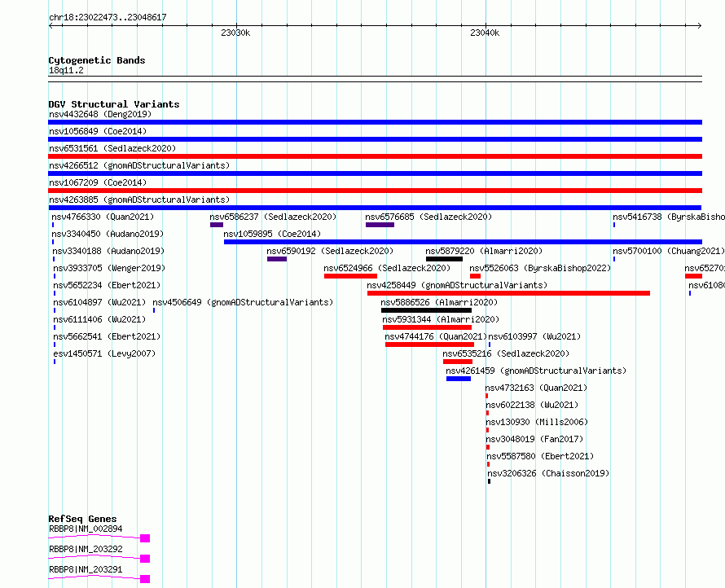Click nsv4506649 (gnomADStructuralVariants) label
725x588 pixels.
(244, 302)
